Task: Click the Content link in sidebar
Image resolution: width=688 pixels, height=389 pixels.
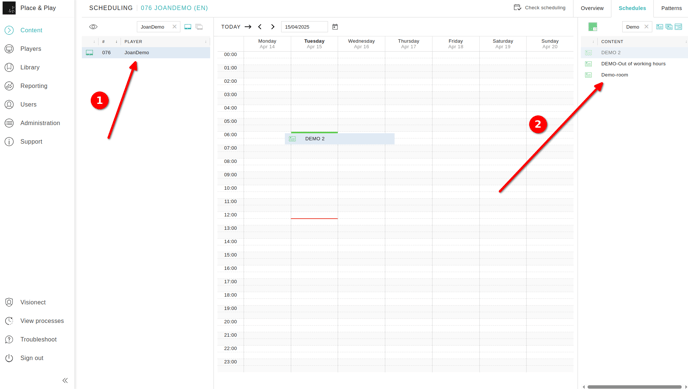Action: pos(31,30)
